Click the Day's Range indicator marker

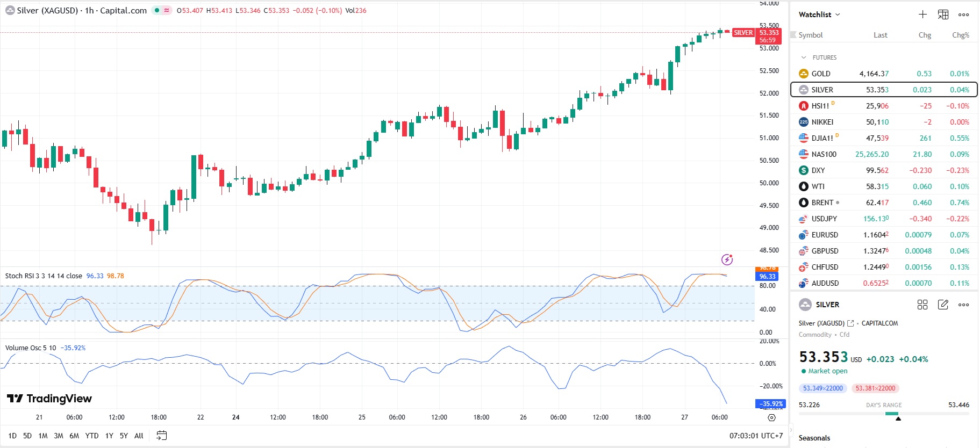[x=898, y=418]
